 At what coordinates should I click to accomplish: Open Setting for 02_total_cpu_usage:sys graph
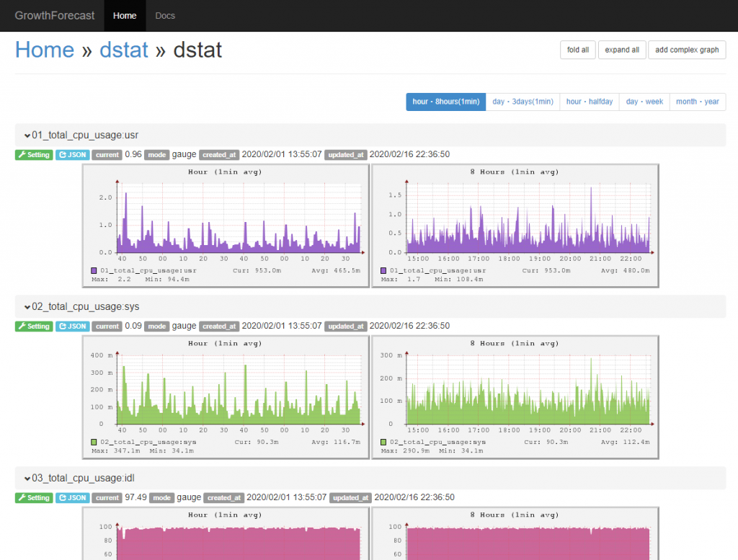(34, 326)
